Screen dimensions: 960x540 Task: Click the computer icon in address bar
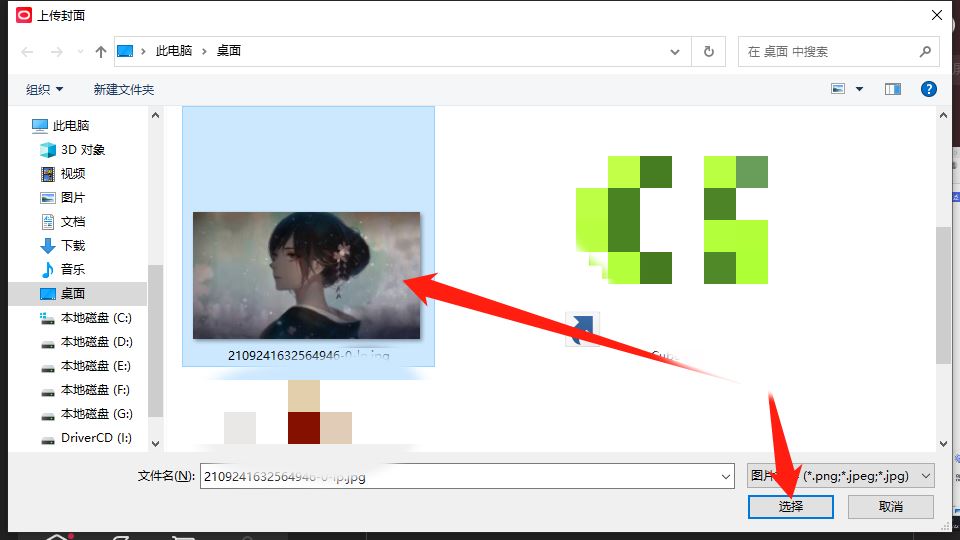coord(125,51)
